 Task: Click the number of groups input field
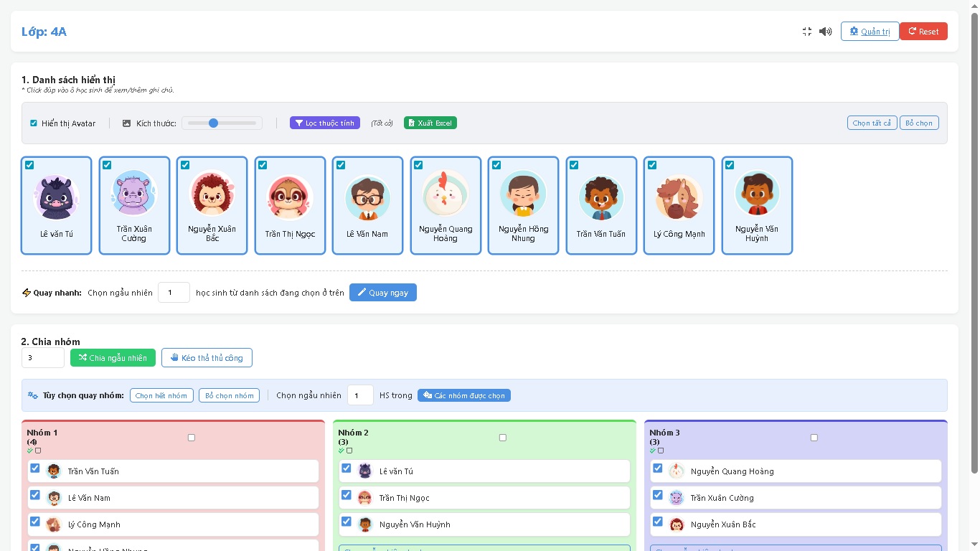pos(43,357)
